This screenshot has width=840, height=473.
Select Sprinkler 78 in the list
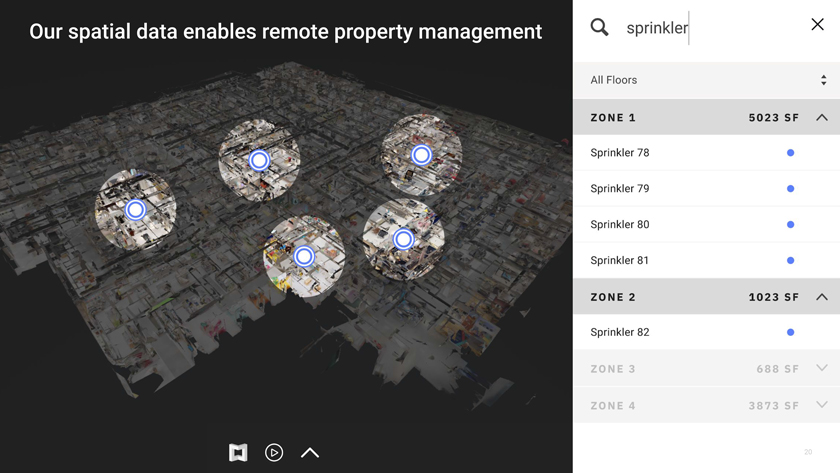click(x=620, y=153)
